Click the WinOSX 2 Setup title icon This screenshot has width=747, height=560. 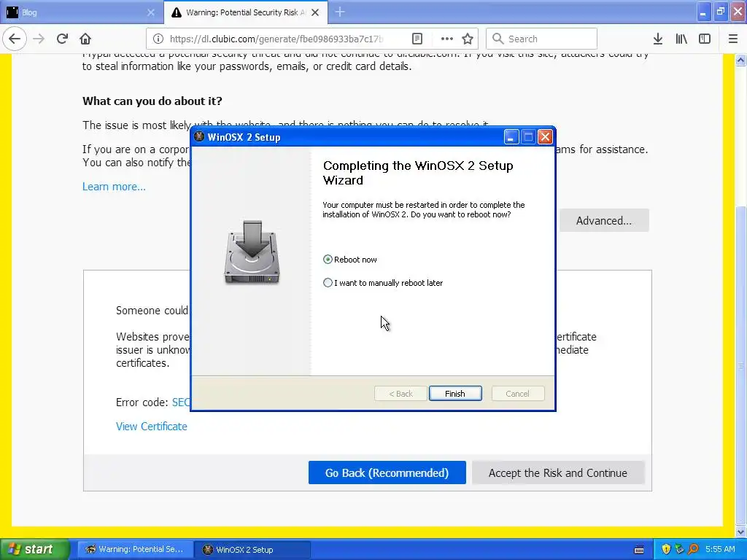(x=200, y=137)
